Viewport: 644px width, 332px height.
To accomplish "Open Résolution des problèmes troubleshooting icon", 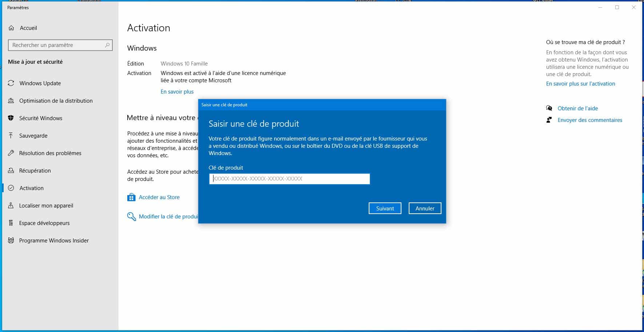I will click(x=11, y=153).
